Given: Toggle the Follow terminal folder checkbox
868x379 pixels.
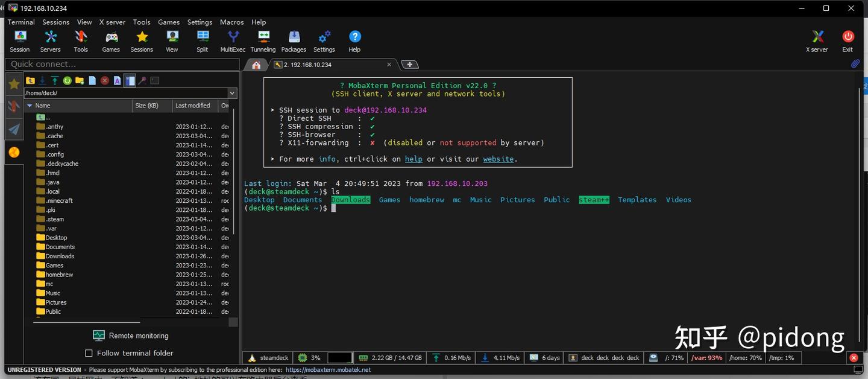Looking at the screenshot, I should point(87,353).
